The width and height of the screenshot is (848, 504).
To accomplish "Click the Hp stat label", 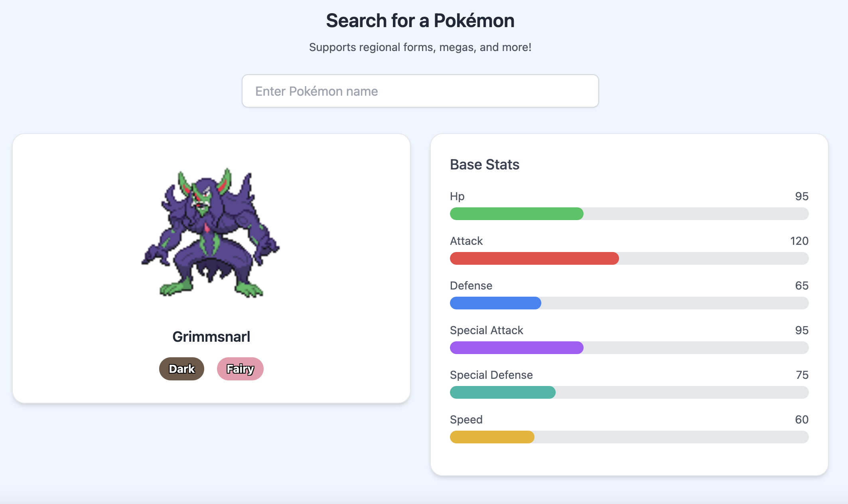I will [457, 196].
